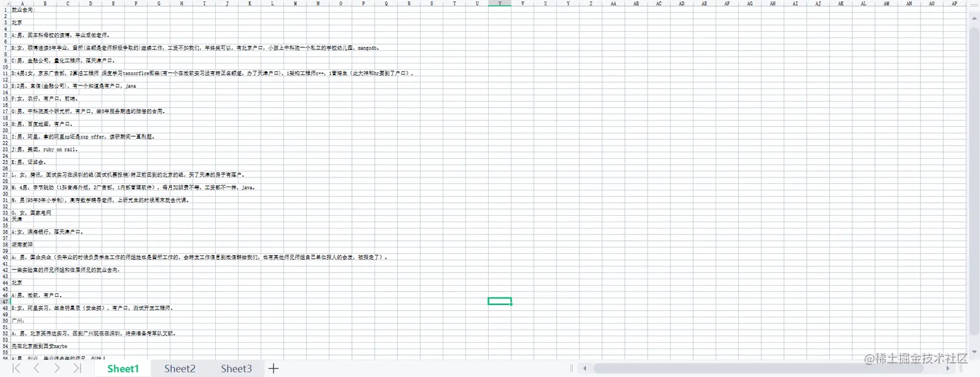Click the row 7 cell mentioning mangodb
The height and width of the screenshot is (377, 980).
[195, 48]
